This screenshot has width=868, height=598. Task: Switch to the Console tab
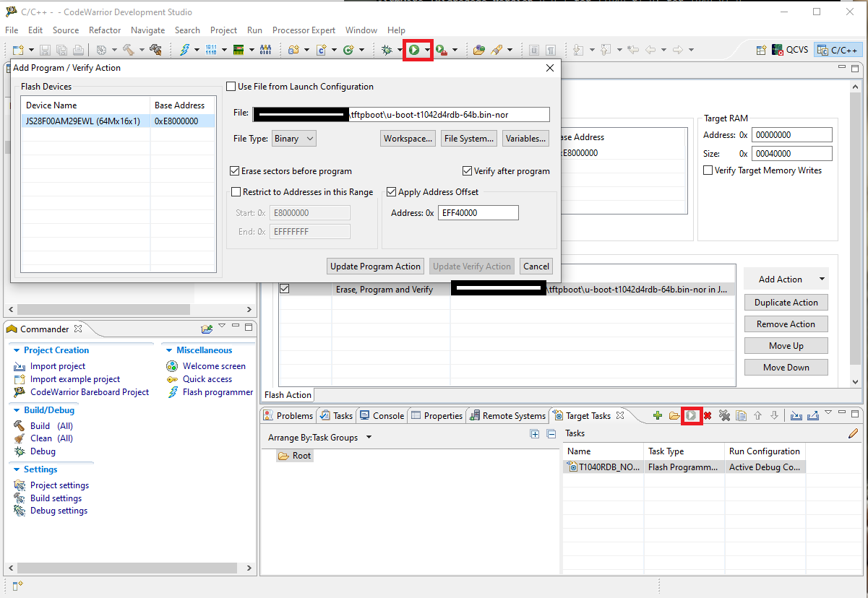(x=382, y=416)
